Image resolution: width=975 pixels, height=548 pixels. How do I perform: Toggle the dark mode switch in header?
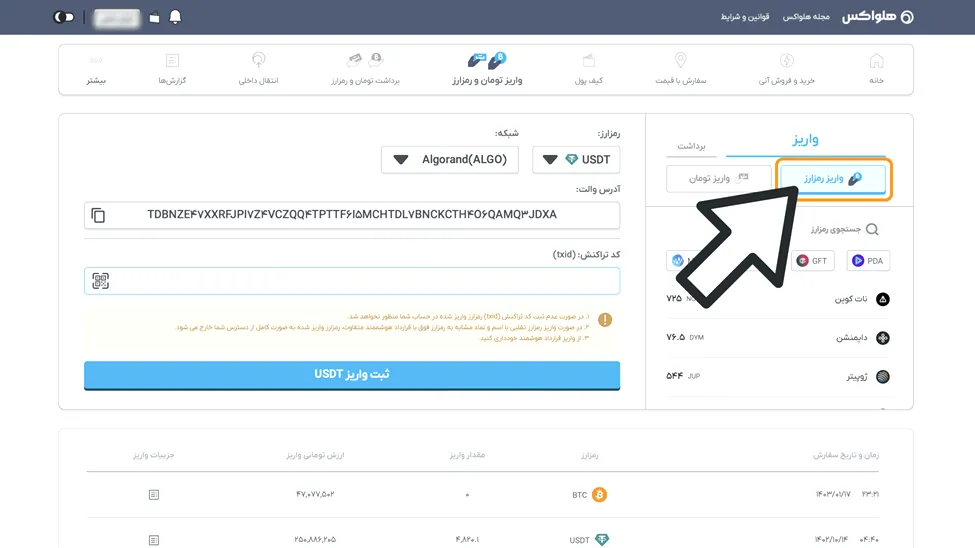tap(63, 17)
